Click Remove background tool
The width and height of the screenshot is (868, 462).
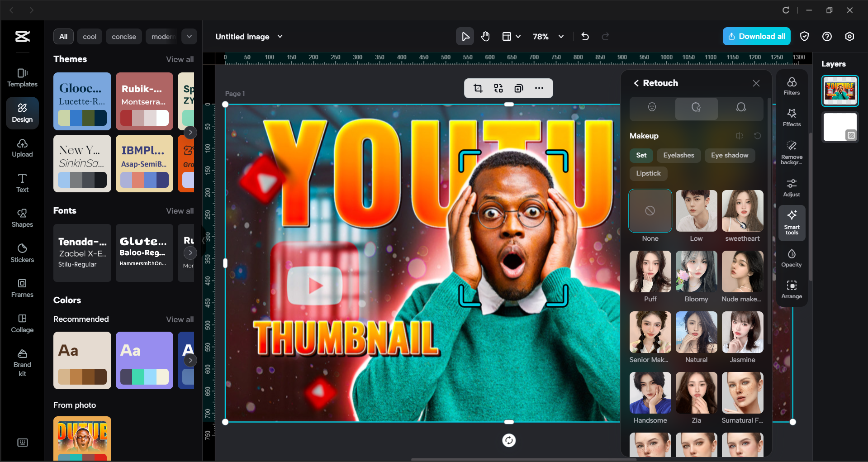point(792,152)
